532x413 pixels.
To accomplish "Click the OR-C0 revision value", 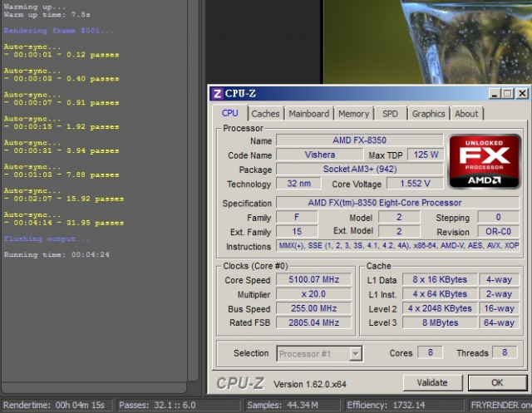I will point(498,232).
